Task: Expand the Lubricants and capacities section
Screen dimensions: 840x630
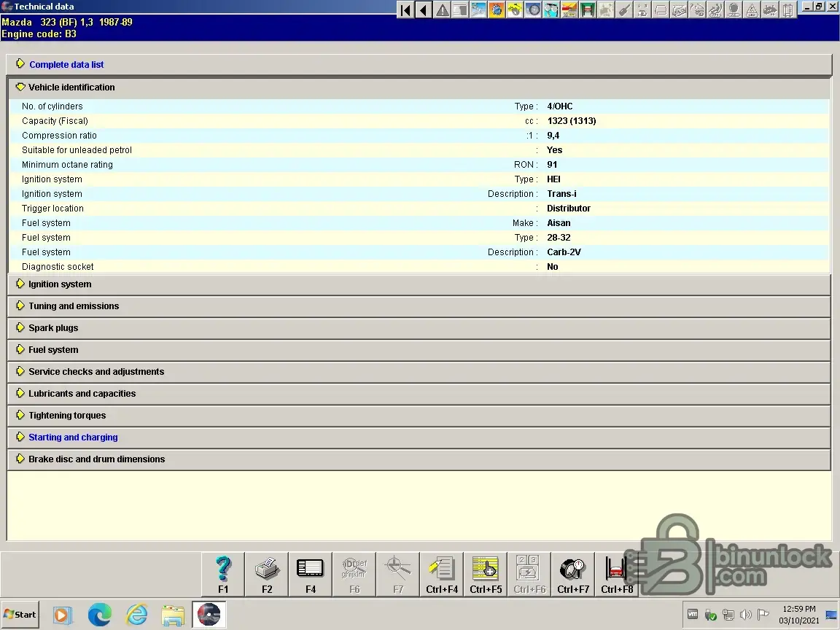Action: point(419,394)
